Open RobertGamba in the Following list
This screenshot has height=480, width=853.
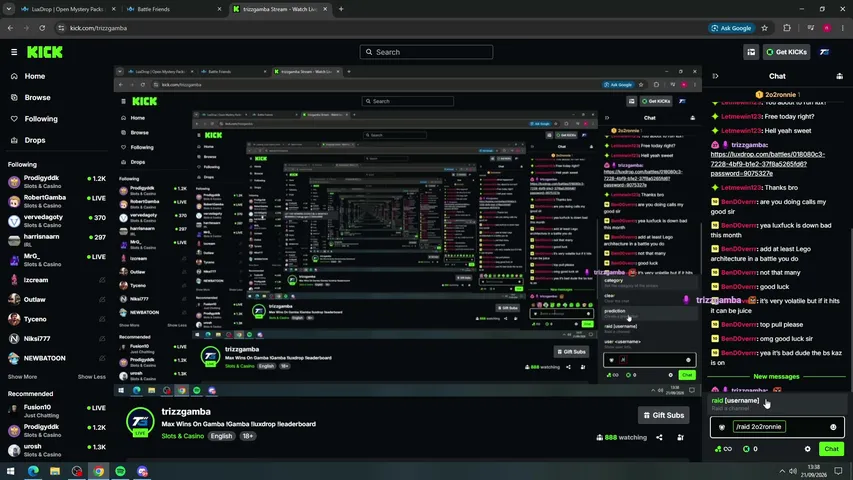point(57,201)
